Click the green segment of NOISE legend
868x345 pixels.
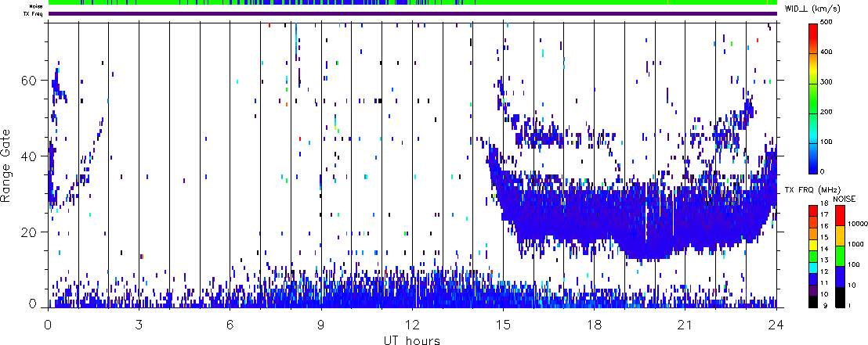point(839,256)
